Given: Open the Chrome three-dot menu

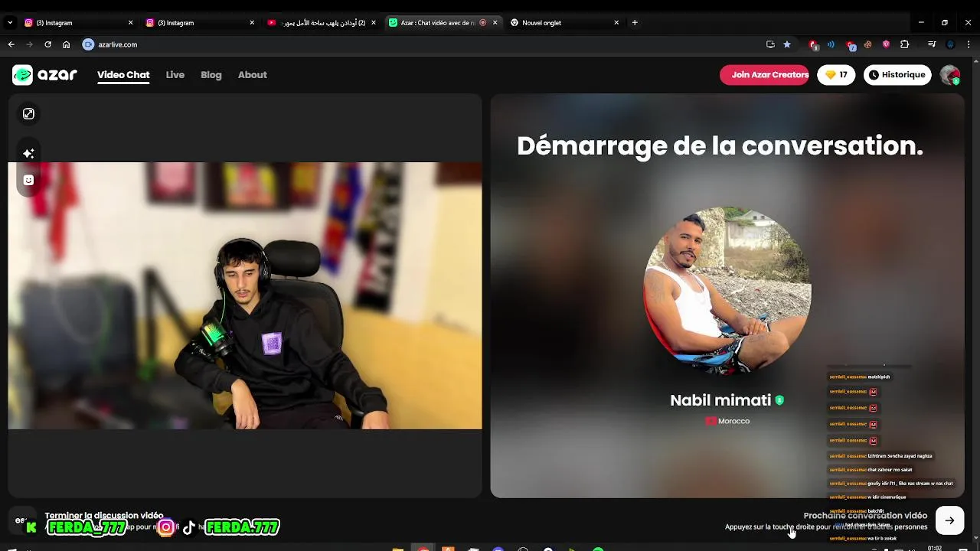Looking at the screenshot, I should pyautogui.click(x=969, y=44).
